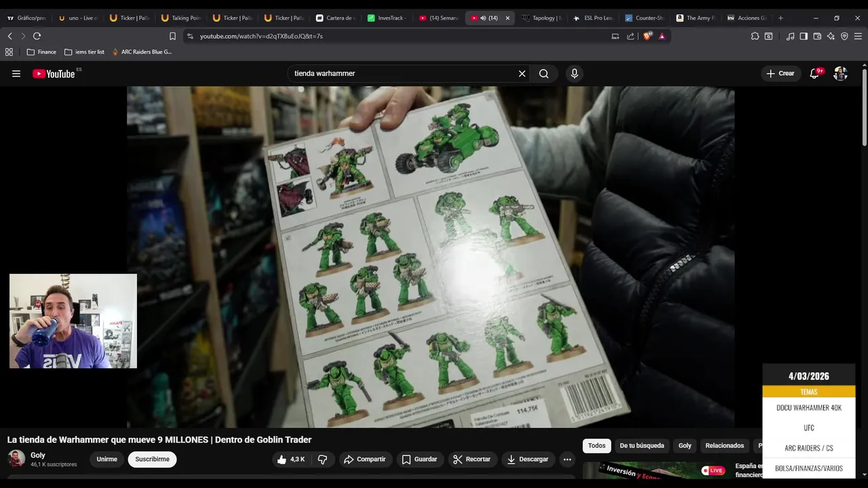Click the video player area
The image size is (868, 488).
tap(431, 257)
